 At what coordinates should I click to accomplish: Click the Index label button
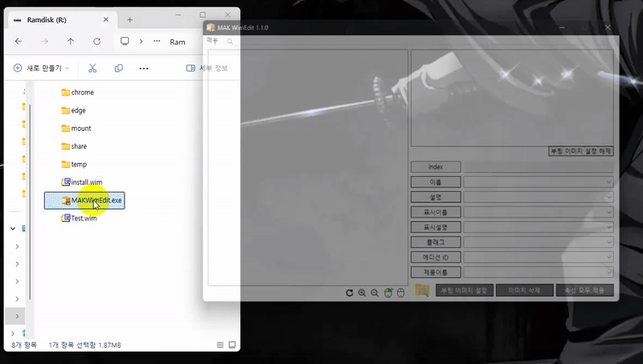[x=436, y=167]
